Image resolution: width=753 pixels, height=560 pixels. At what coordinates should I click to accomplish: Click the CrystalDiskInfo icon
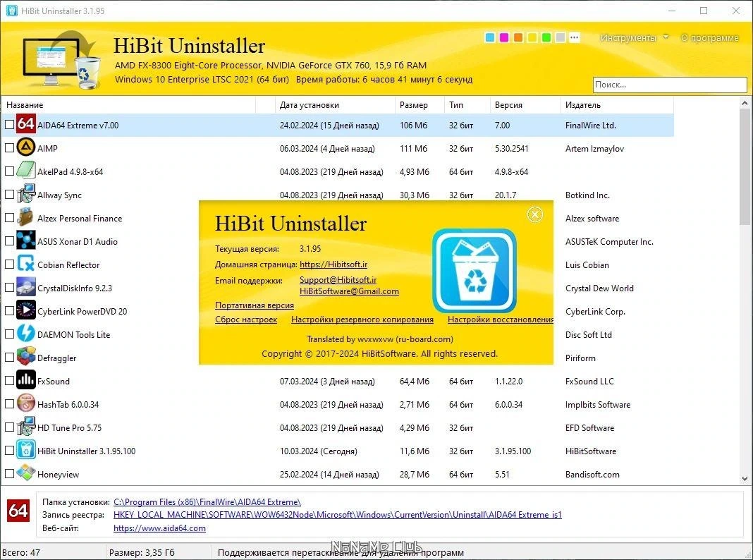pos(25,287)
